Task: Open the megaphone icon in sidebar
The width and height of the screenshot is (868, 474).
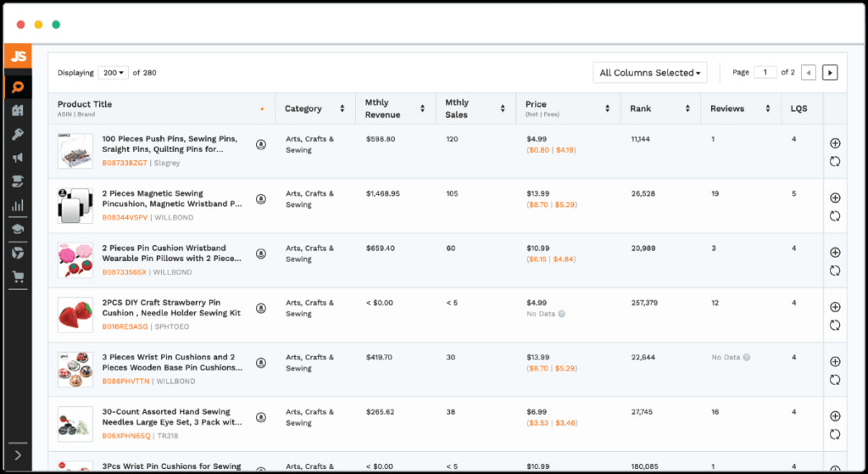Action: [17, 158]
